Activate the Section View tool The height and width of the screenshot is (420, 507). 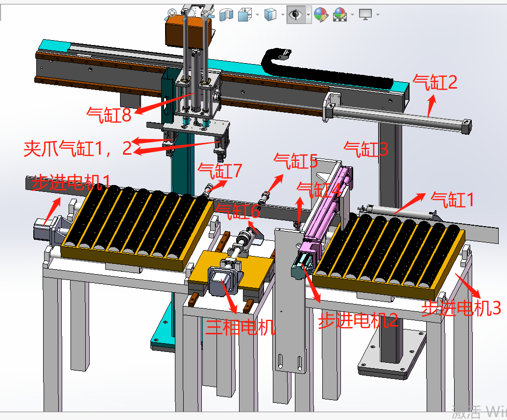(226, 15)
